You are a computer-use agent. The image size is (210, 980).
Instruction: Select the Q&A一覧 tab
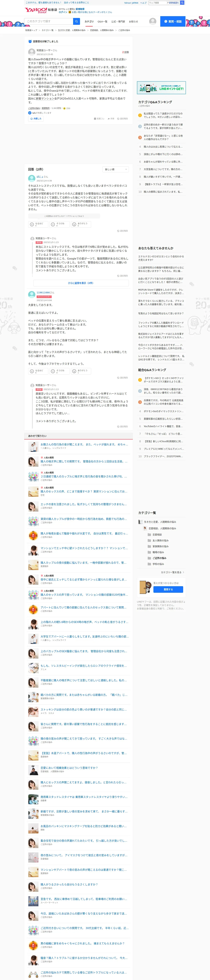coord(103,22)
